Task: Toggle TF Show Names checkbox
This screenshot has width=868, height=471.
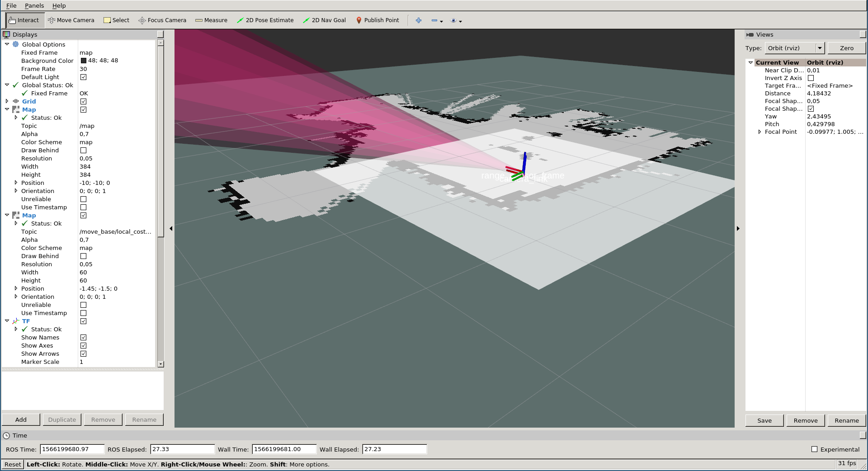Action: pyautogui.click(x=83, y=337)
